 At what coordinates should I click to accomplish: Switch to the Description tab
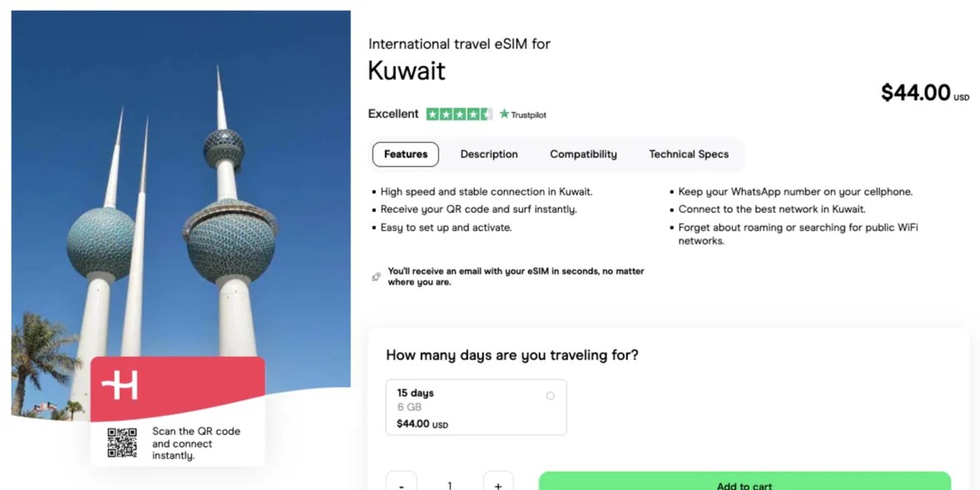489,154
